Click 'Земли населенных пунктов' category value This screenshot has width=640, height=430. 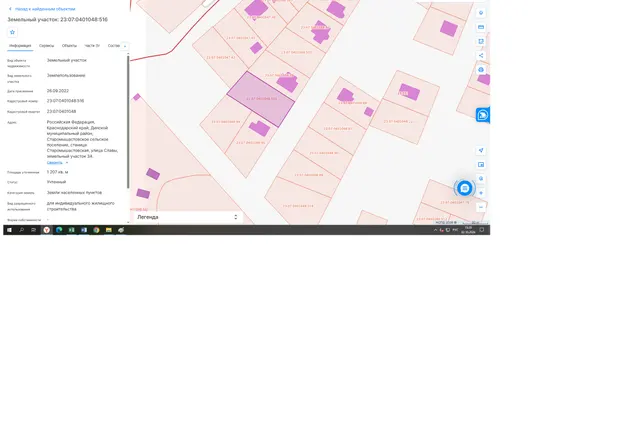click(74, 193)
